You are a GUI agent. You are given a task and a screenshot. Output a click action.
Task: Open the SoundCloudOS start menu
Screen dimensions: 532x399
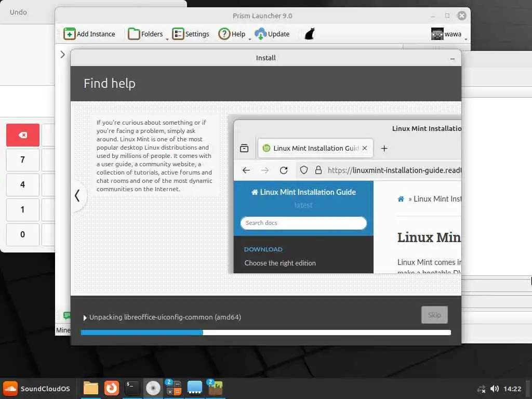pos(36,389)
